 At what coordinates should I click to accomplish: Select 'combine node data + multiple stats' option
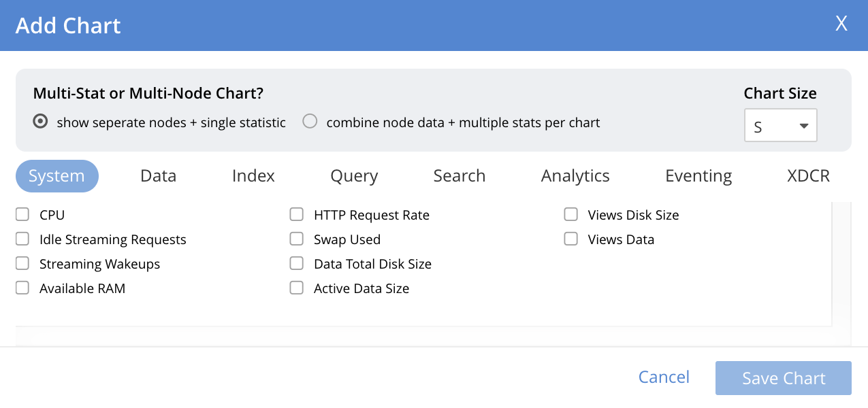(x=310, y=121)
